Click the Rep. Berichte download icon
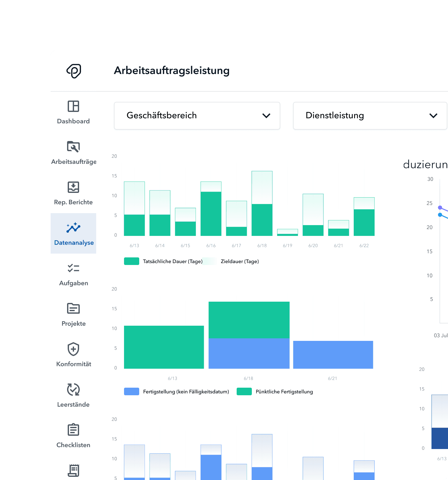Screen dimensions: 448x480 pos(73,187)
